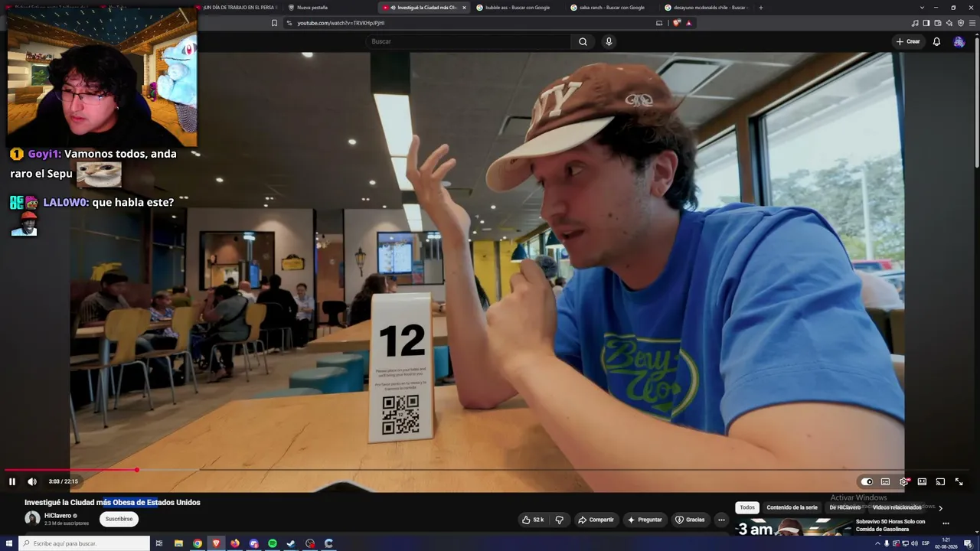Focus the YouTube Buscar search field

(x=469, y=41)
